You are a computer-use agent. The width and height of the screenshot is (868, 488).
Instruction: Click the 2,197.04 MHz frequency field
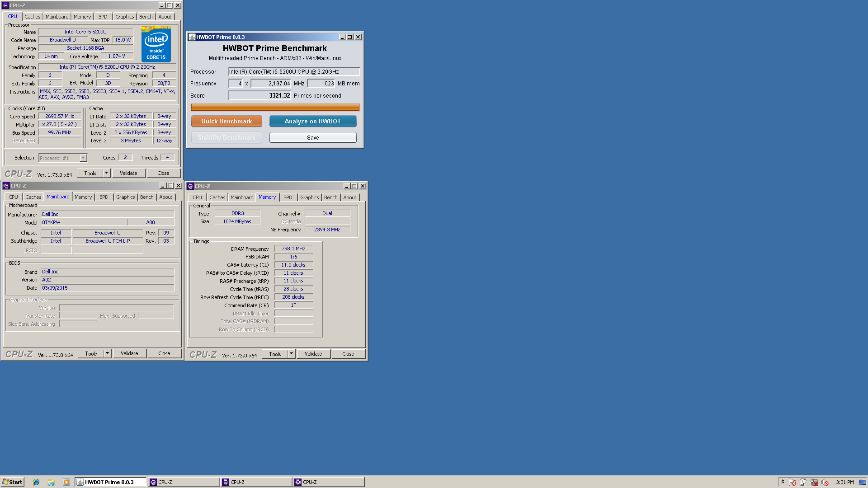click(x=271, y=83)
